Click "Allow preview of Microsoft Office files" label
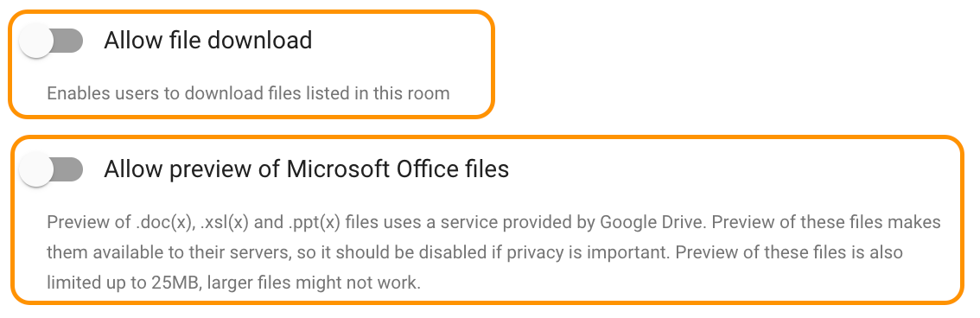 click(x=306, y=169)
